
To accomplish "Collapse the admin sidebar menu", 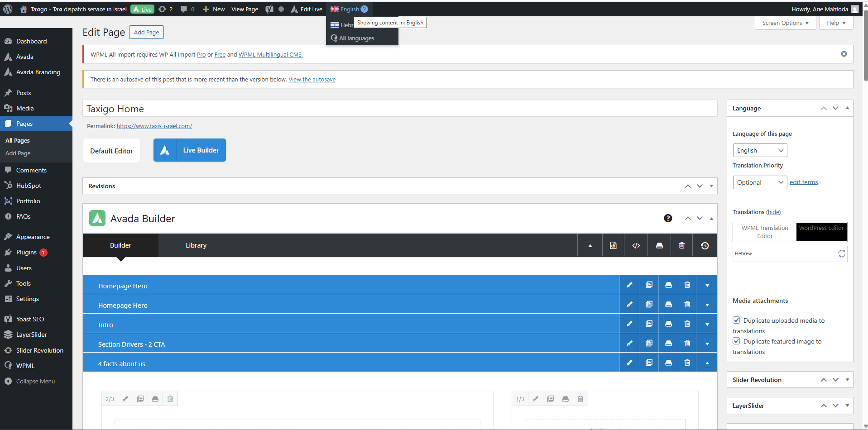I will (36, 381).
